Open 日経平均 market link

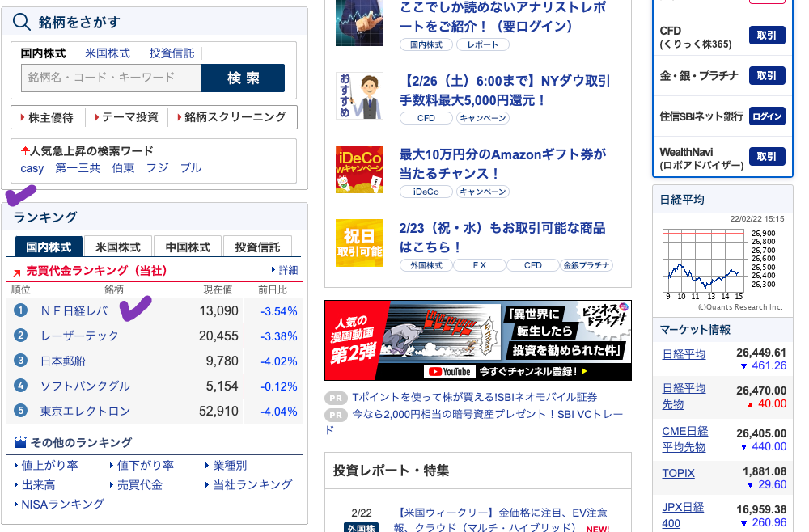pyautogui.click(x=684, y=354)
